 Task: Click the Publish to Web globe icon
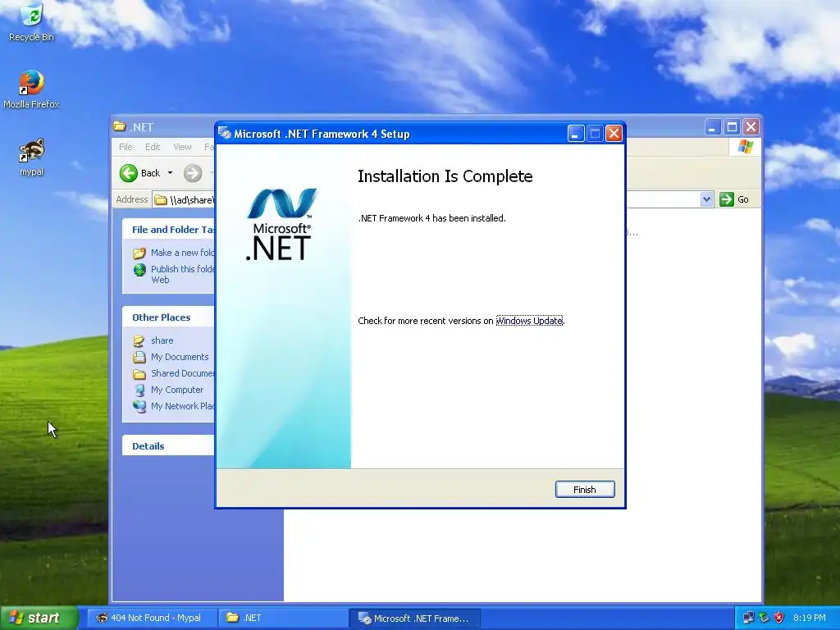[x=139, y=269]
